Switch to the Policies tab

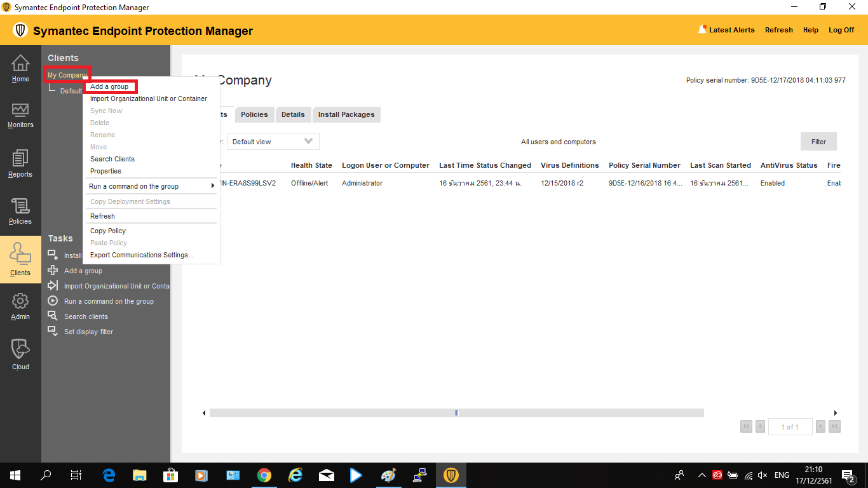pyautogui.click(x=254, y=114)
